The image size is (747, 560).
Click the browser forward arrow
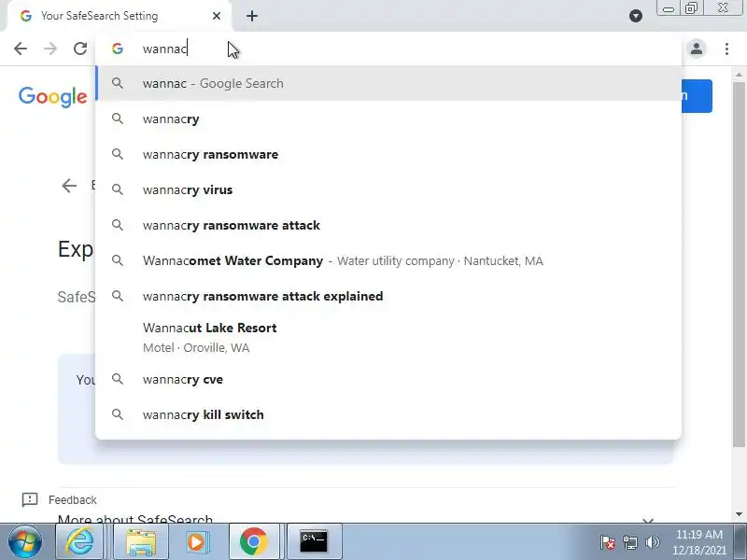tap(50, 49)
